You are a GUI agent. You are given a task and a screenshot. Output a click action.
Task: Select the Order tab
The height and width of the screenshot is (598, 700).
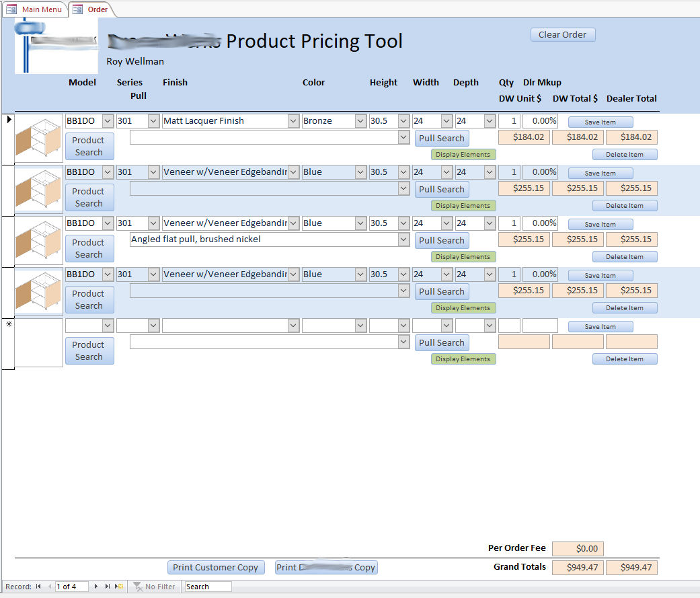coord(91,9)
